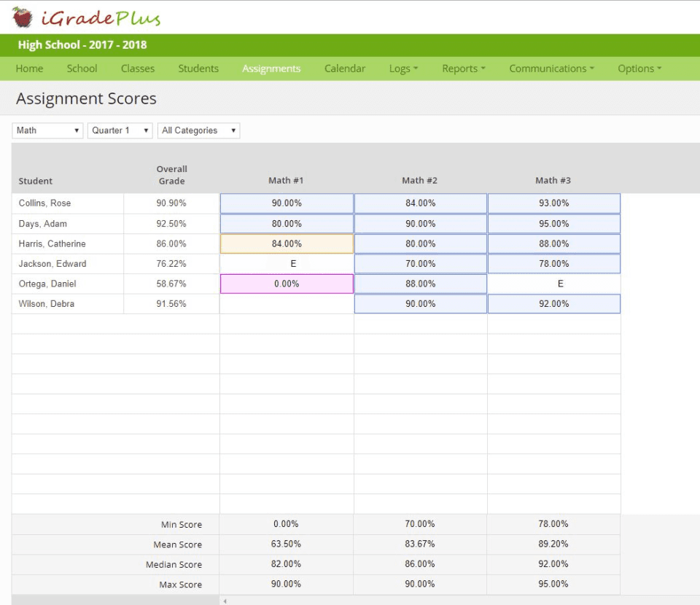Open the Math subject selector
Image resolution: width=700 pixels, height=605 pixels.
47,130
